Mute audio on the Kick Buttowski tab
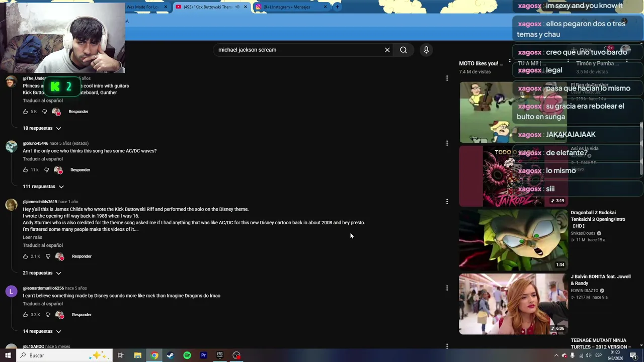 tap(237, 7)
